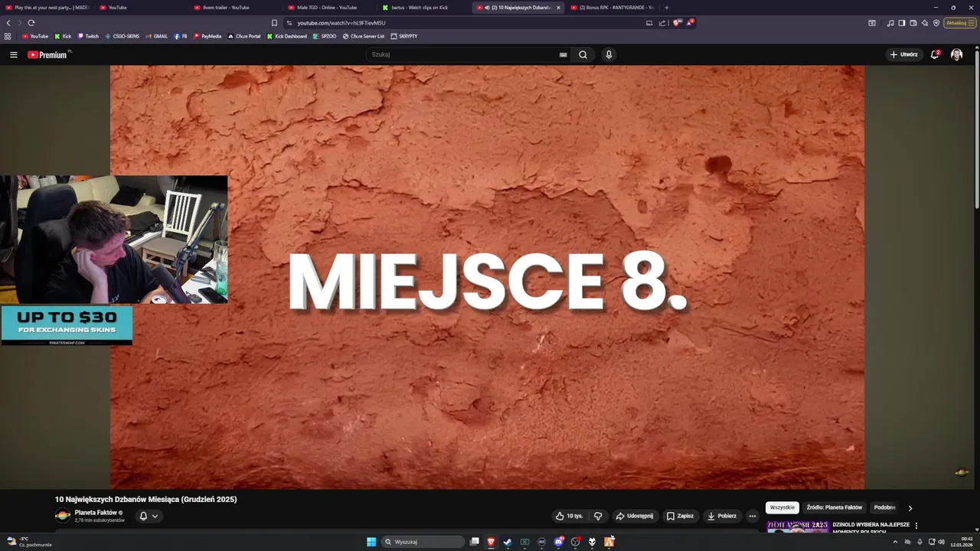Click the browser address bar URL
This screenshot has width=980, height=551.
[341, 23]
